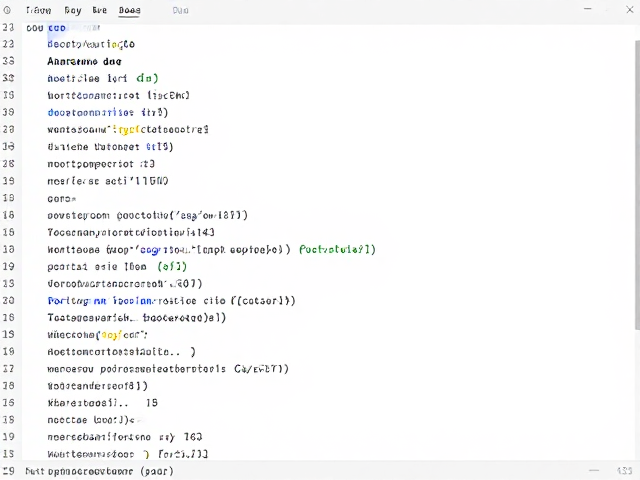Open the third menu in the top bar
This screenshot has height=480, width=640.
click(100, 10)
